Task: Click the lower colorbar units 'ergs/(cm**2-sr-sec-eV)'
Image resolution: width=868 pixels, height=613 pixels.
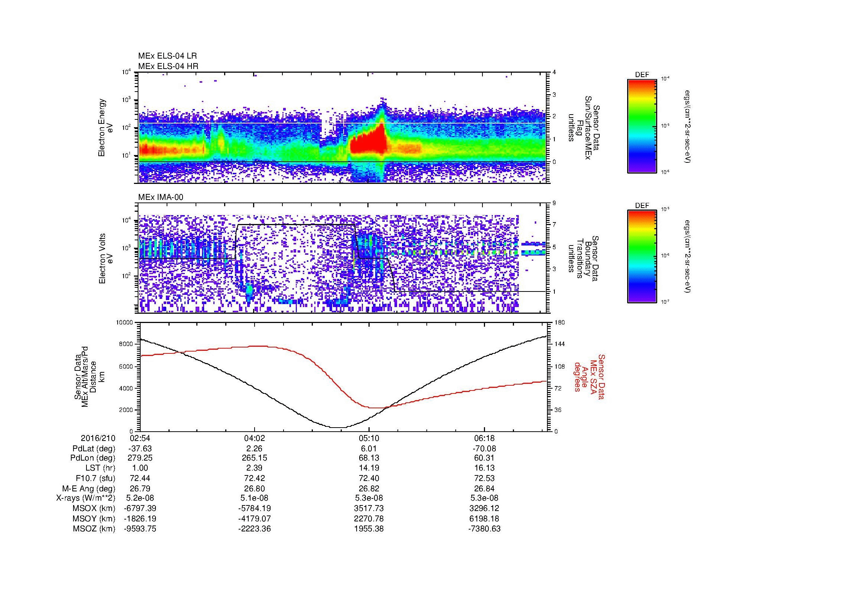Action: [688, 257]
